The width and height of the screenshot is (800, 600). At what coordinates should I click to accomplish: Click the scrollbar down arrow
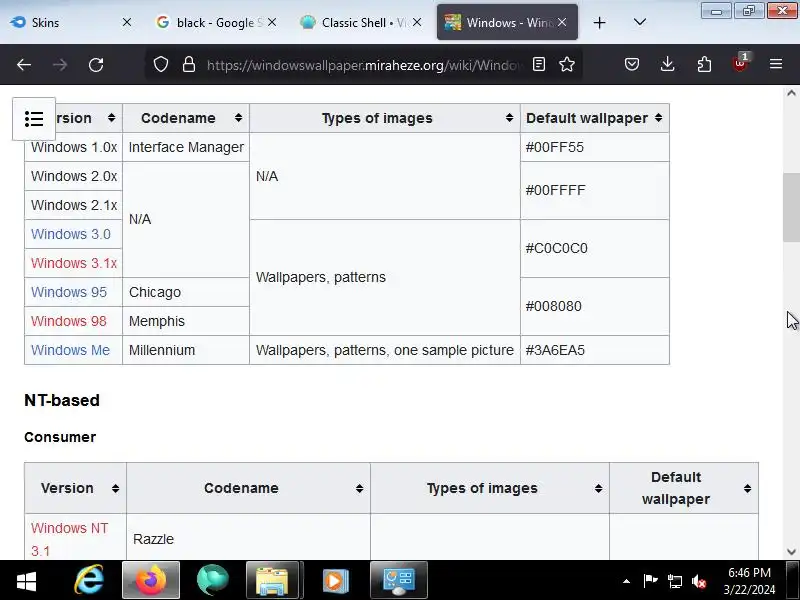(791, 552)
